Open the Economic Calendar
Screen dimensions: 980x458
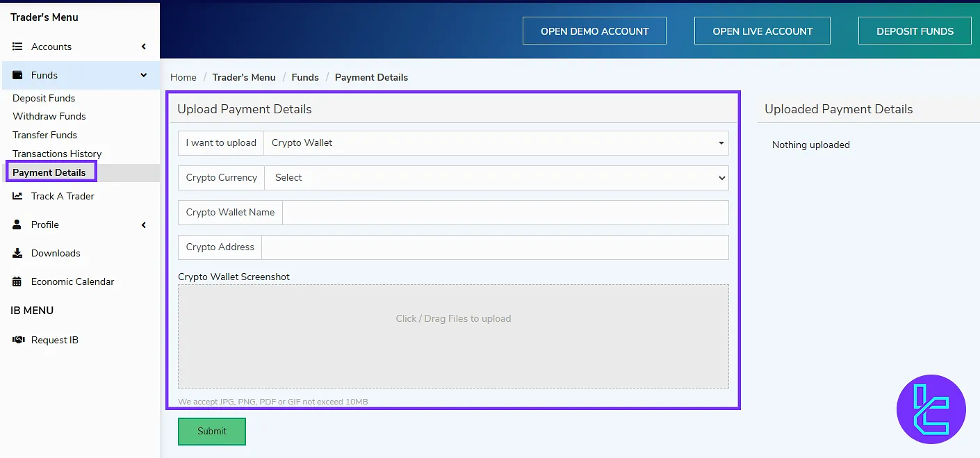point(73,281)
